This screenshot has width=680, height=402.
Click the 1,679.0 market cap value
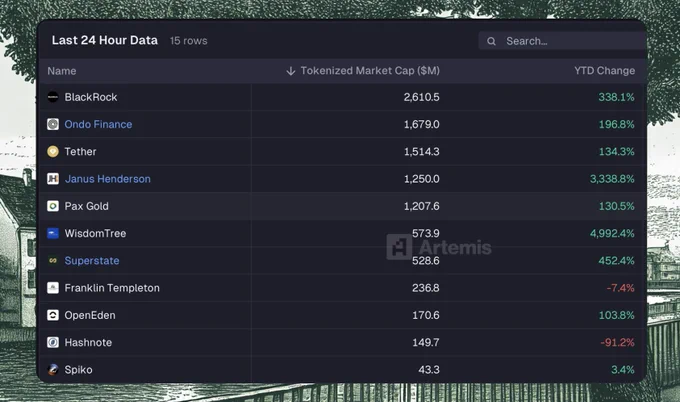pyautogui.click(x=422, y=124)
